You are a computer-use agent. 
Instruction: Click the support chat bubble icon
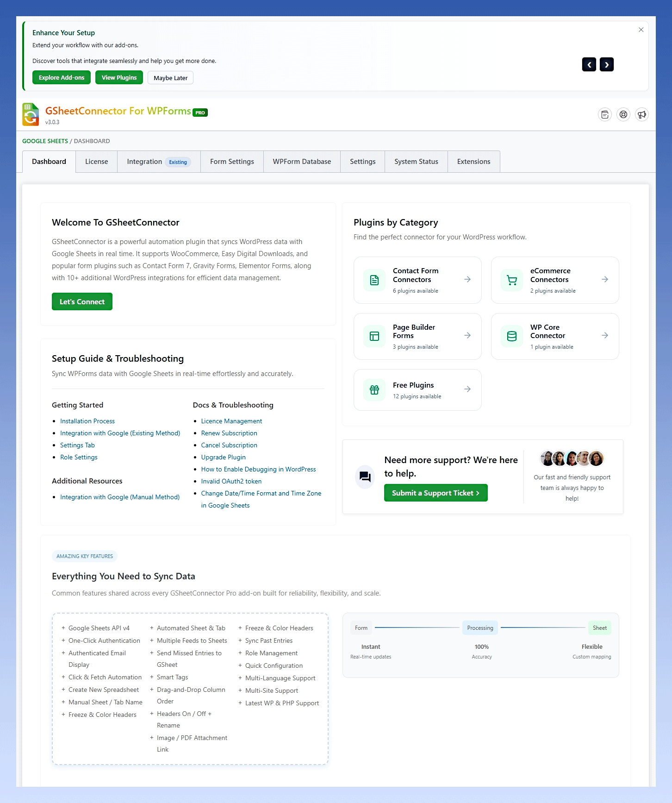pos(365,477)
